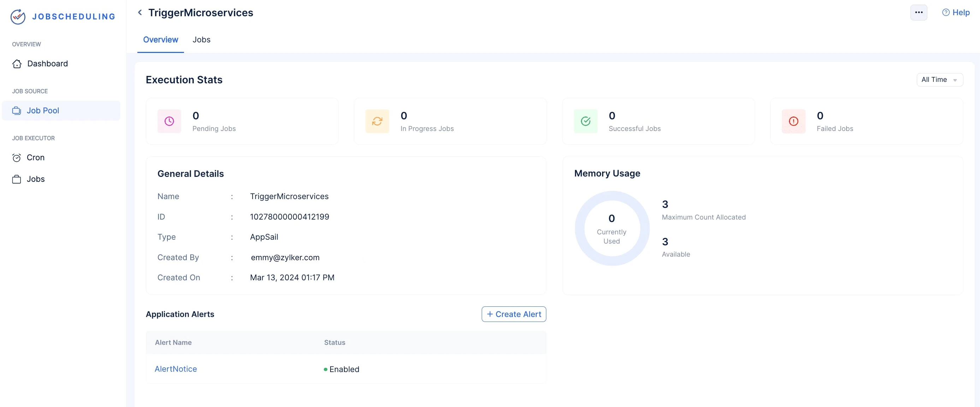The height and width of the screenshot is (407, 980).
Task: Go back using the left chevron arrow
Action: pos(140,13)
